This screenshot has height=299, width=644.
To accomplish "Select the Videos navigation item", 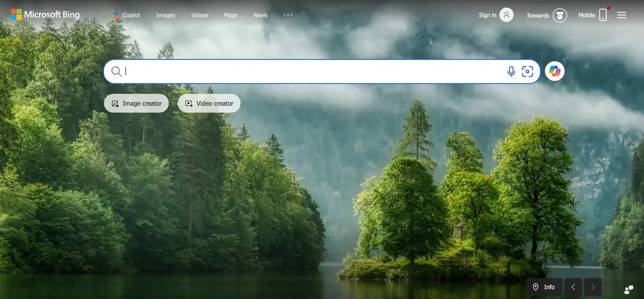I will (199, 15).
